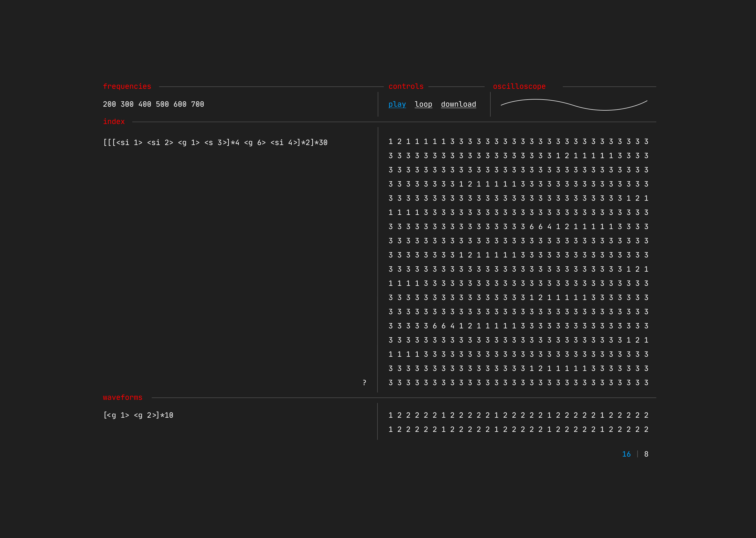
Task: Click the oscilloscope waveform curve display
Action: [574, 105]
